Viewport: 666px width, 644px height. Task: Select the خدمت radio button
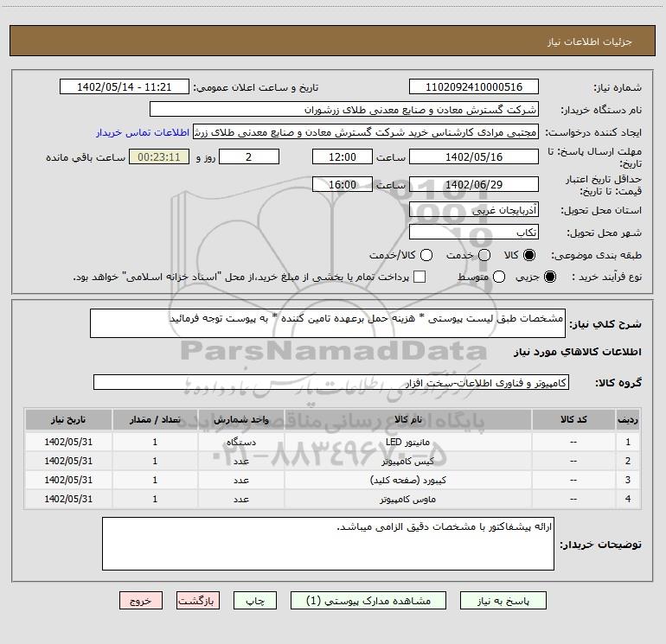click(484, 255)
